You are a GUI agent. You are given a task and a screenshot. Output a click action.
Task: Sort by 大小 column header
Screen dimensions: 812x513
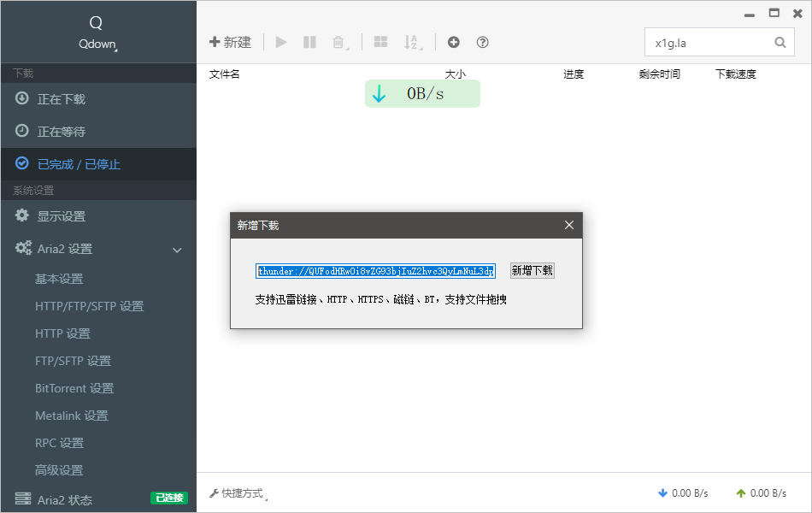pos(456,74)
